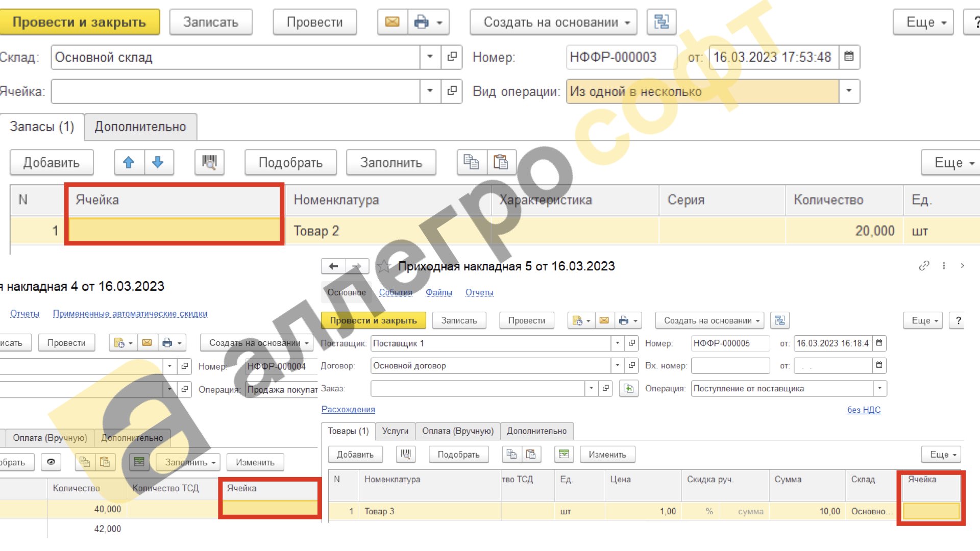Open document structure icon beside Создать на основании
The image size is (980, 551).
tap(661, 22)
